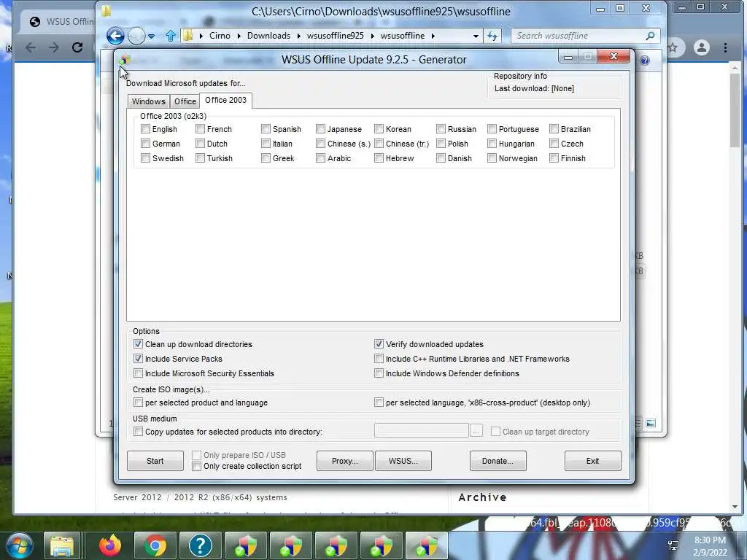The image size is (747, 560).
Task: Tick the Japanese checkbox
Action: click(321, 129)
